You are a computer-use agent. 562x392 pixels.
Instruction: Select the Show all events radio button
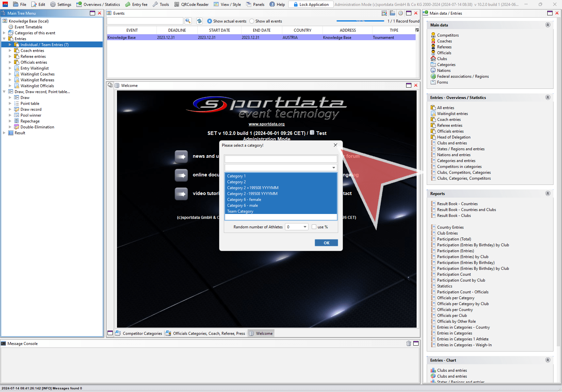[x=252, y=21]
